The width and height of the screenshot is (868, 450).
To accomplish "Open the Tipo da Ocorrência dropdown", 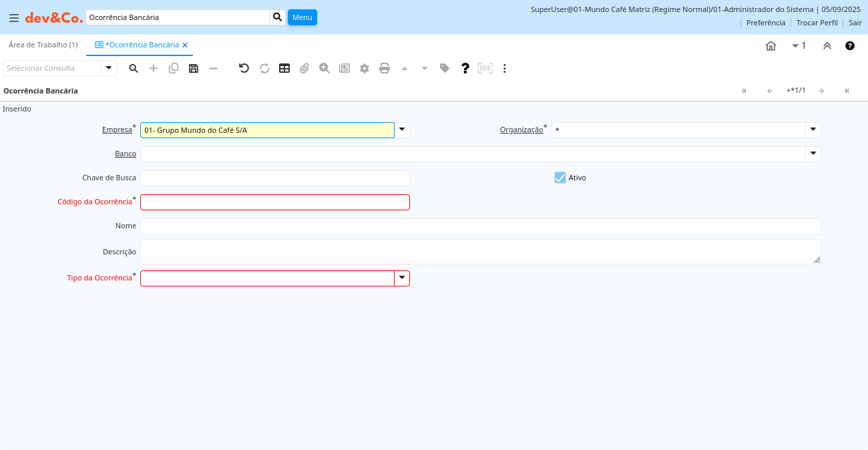I will click(x=402, y=278).
